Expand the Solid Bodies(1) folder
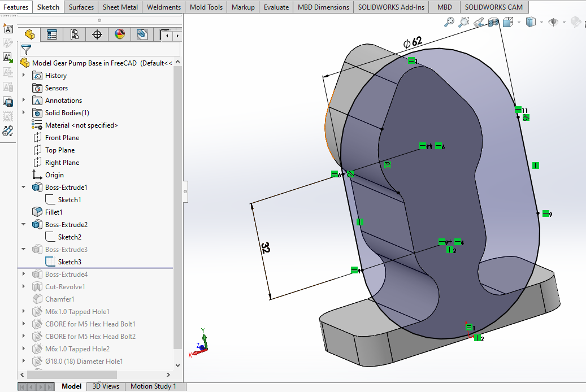 tap(24, 113)
